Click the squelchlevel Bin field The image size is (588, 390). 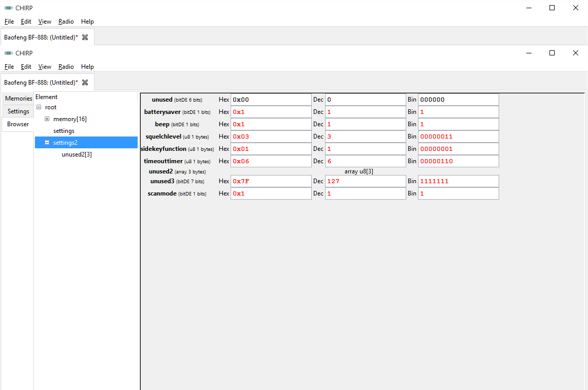pos(458,136)
